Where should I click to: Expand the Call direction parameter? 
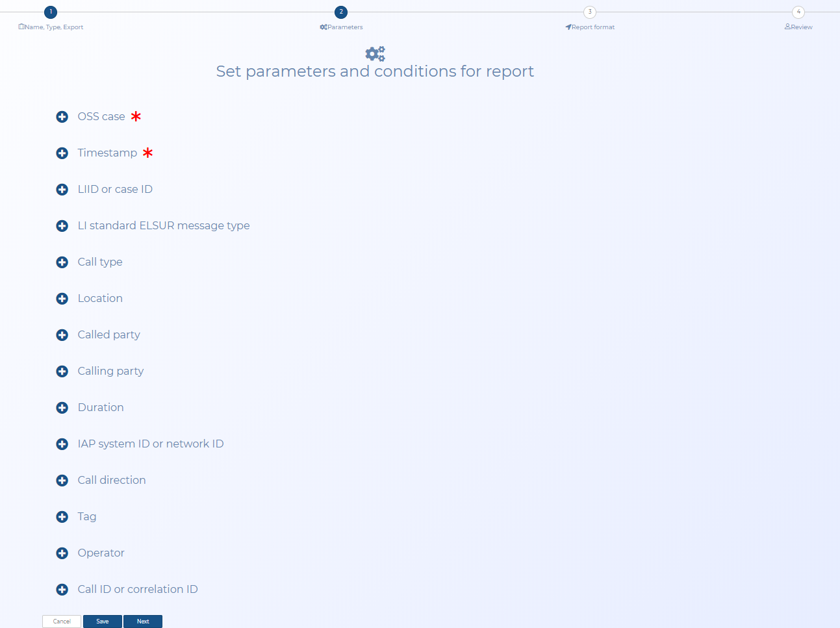pyautogui.click(x=111, y=480)
